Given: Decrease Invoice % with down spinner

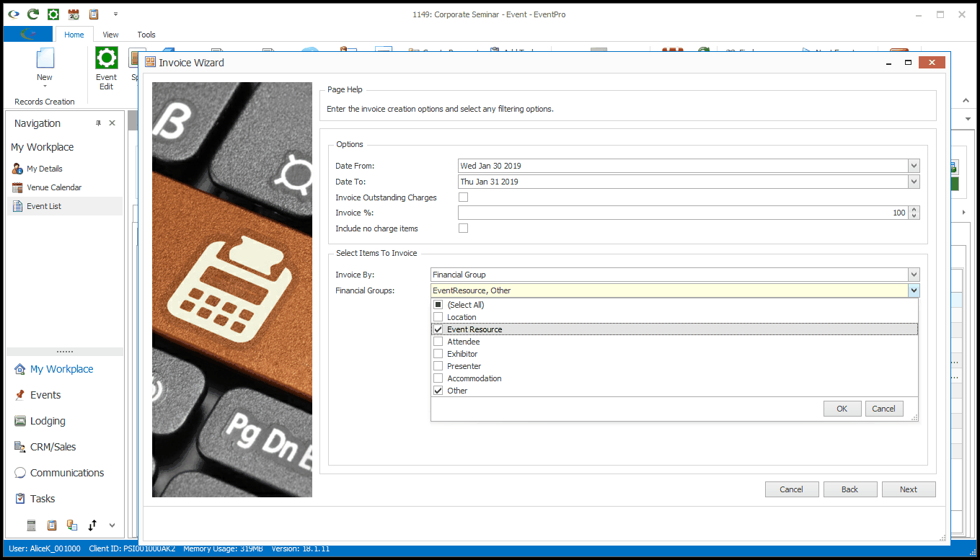Looking at the screenshot, I should pyautogui.click(x=914, y=216).
